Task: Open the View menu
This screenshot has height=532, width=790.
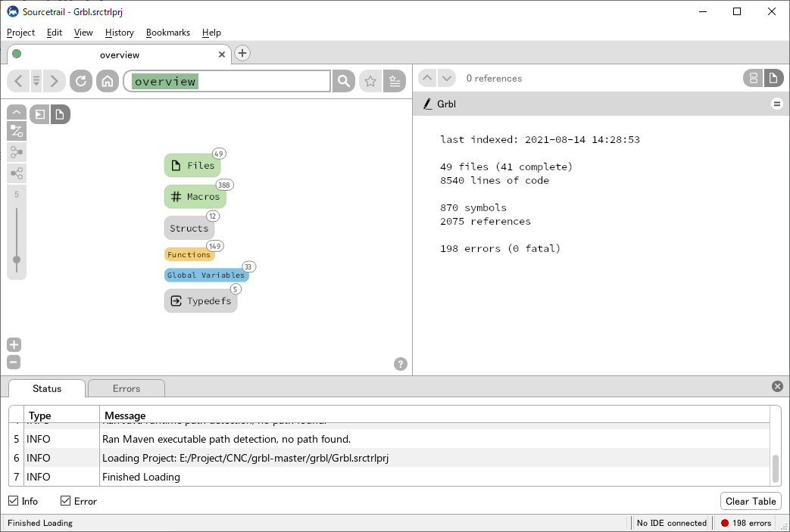Action: (x=83, y=33)
